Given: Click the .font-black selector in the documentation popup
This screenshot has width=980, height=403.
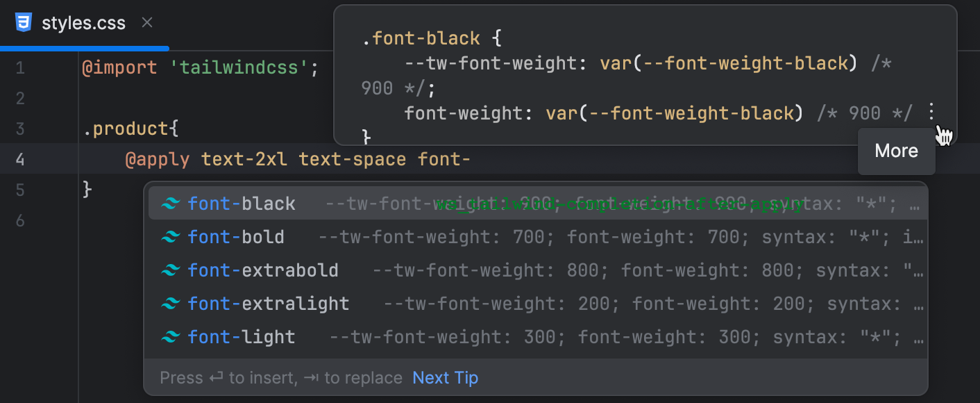Looking at the screenshot, I should point(421,38).
